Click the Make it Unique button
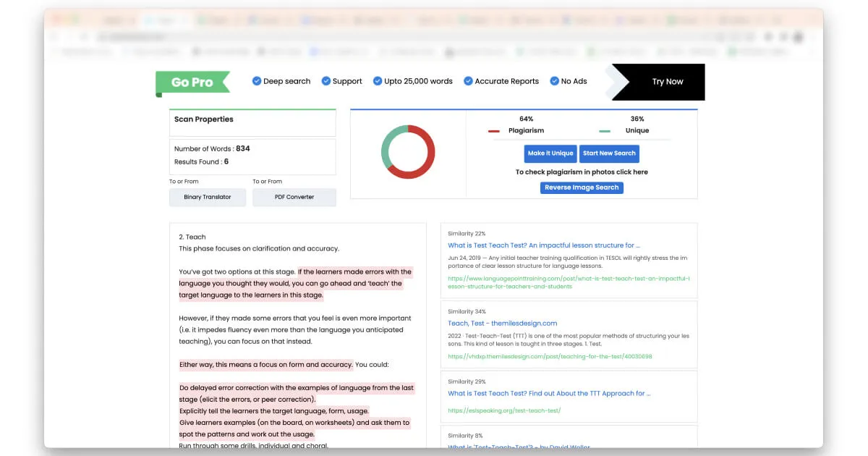 point(550,153)
